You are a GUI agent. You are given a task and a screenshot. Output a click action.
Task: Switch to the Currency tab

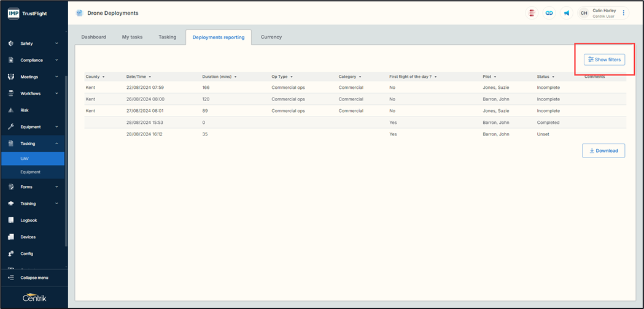[271, 37]
